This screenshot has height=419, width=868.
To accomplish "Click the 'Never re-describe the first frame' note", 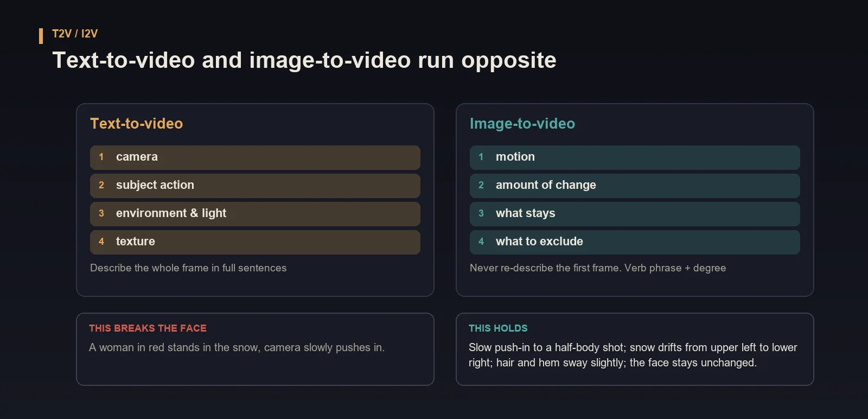I will (598, 268).
